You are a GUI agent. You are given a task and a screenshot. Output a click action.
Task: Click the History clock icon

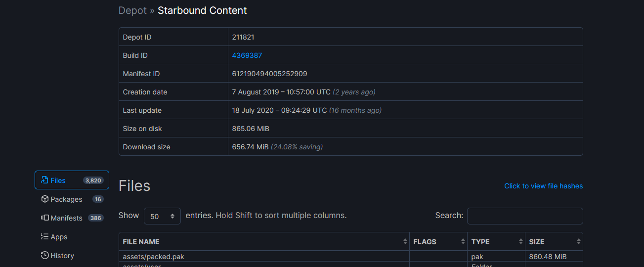[44, 256]
